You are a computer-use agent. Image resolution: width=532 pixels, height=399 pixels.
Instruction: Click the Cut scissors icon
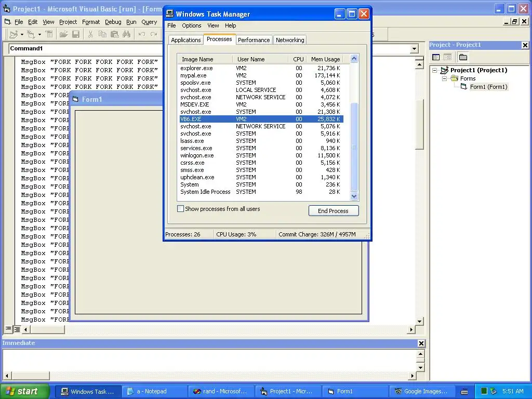(90, 34)
